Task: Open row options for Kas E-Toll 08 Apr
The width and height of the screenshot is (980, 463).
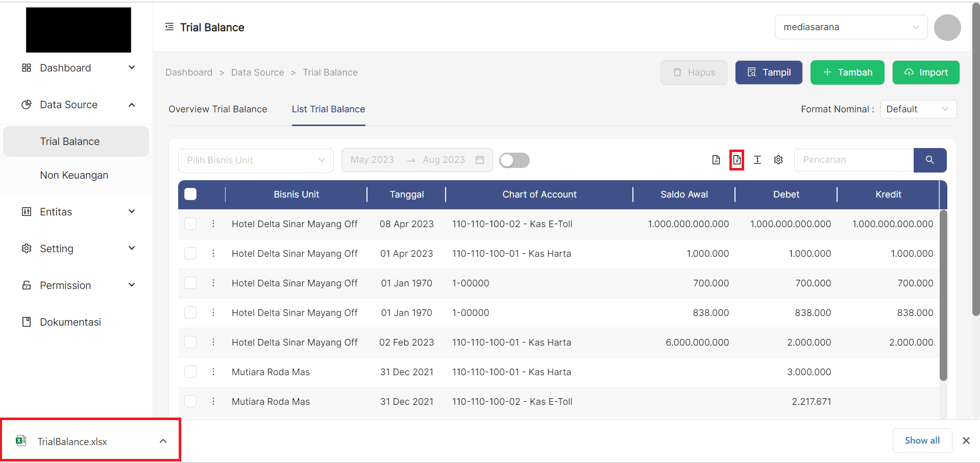Action: point(213,224)
